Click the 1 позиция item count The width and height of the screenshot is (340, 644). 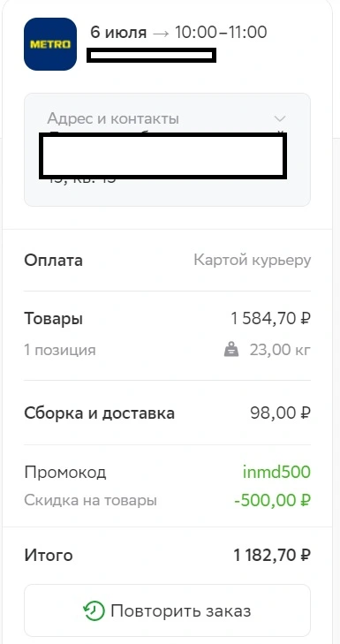click(60, 351)
